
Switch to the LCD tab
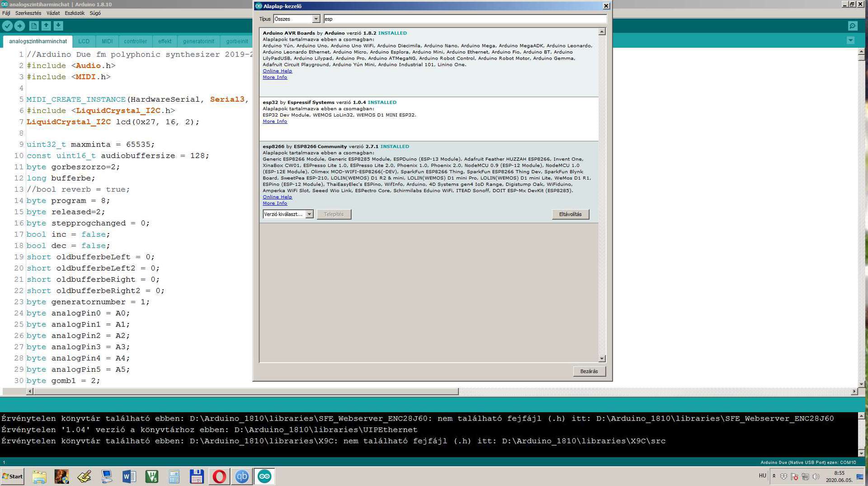click(84, 41)
